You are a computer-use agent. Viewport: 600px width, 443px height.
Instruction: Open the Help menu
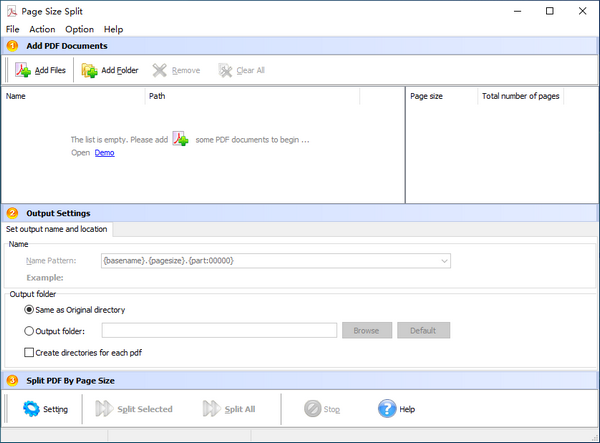(113, 29)
